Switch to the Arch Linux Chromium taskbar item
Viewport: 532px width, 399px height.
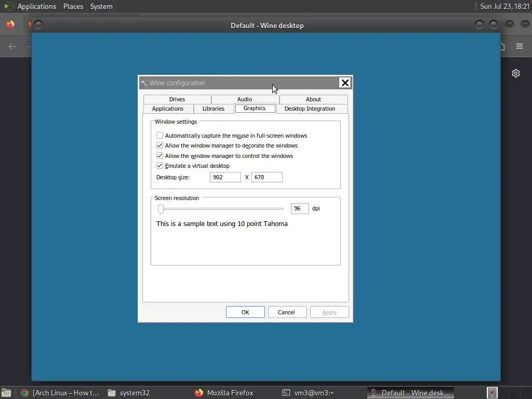pos(60,393)
